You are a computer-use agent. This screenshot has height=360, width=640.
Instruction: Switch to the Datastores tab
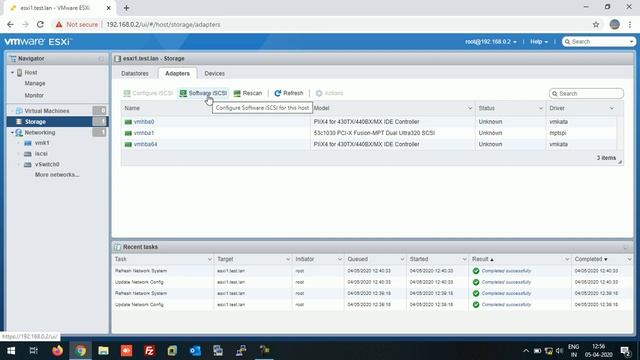[x=135, y=73]
